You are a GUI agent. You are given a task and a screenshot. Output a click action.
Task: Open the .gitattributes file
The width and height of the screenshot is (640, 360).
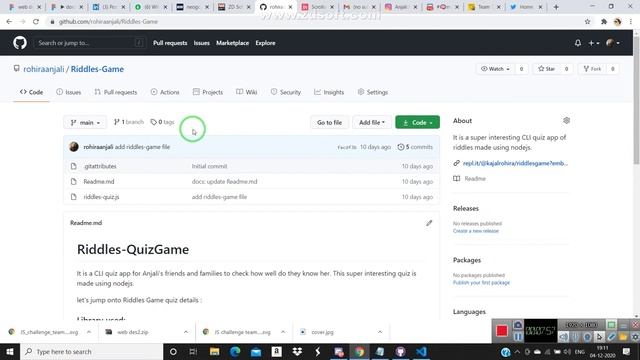[100, 166]
